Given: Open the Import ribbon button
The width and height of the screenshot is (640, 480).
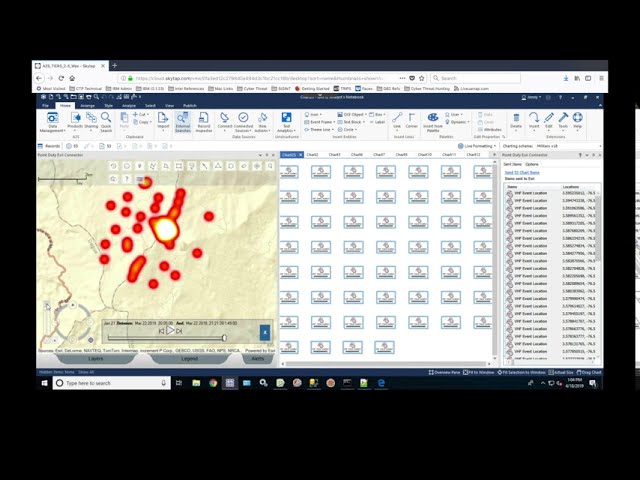Looking at the screenshot, I should pos(163,121).
